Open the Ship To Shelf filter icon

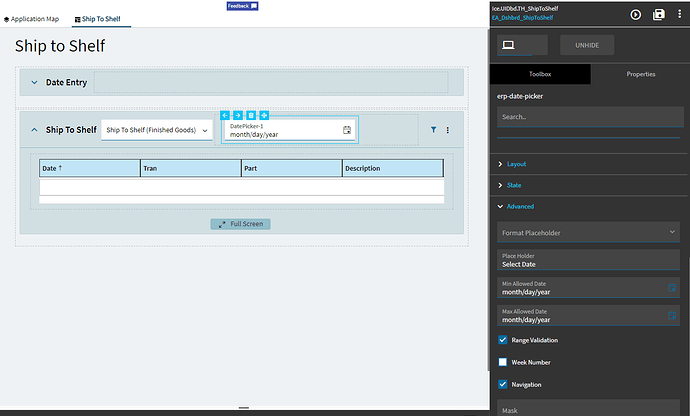[433, 130]
